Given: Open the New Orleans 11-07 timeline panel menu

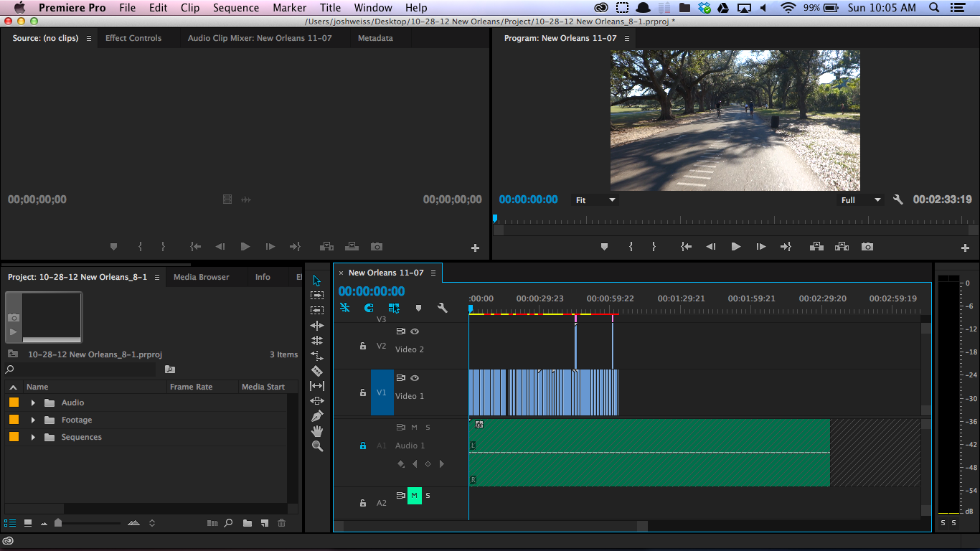Looking at the screenshot, I should click(433, 273).
